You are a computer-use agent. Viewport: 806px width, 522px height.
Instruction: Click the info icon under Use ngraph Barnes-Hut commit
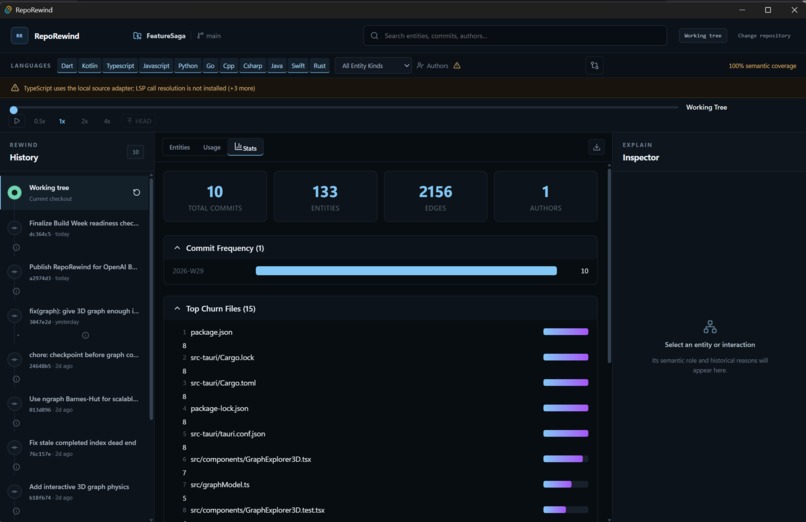(x=16, y=423)
